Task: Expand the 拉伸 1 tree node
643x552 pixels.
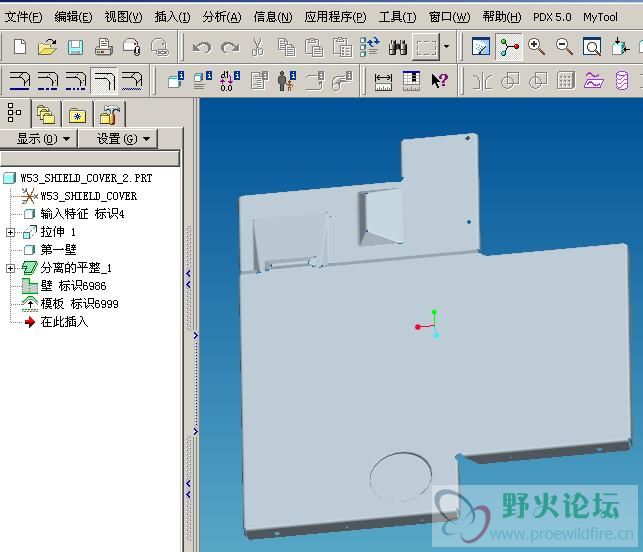Action: [11, 233]
